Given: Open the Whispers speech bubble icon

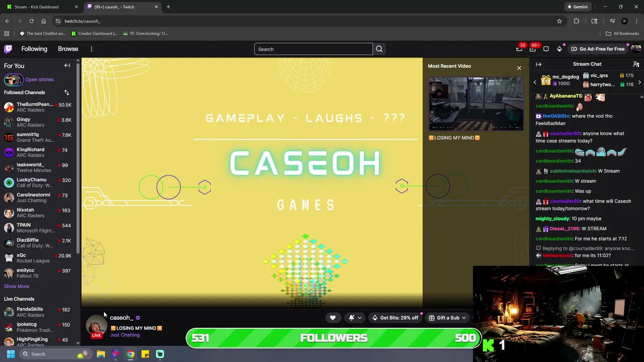Looking at the screenshot, I should click(546, 49).
